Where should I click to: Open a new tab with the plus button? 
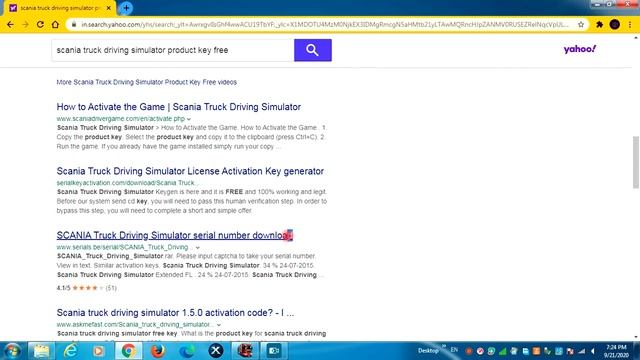pyautogui.click(x=126, y=8)
